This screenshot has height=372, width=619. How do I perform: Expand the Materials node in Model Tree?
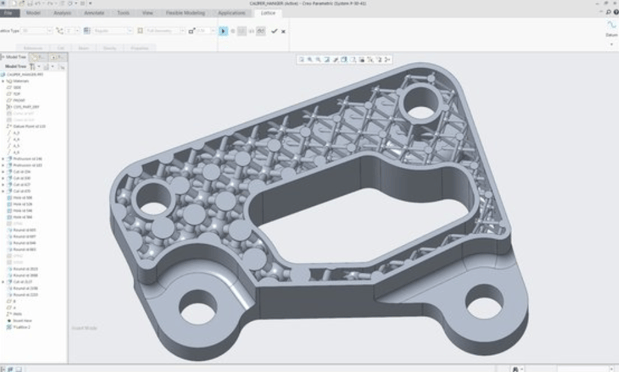pyautogui.click(x=3, y=81)
